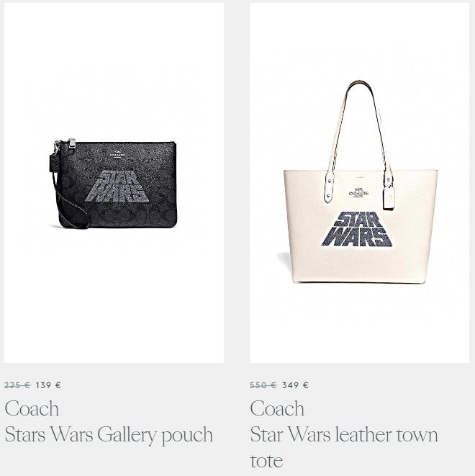Click the Stars Wars Gallery pouch title
This screenshot has height=476, width=475.
(x=109, y=435)
